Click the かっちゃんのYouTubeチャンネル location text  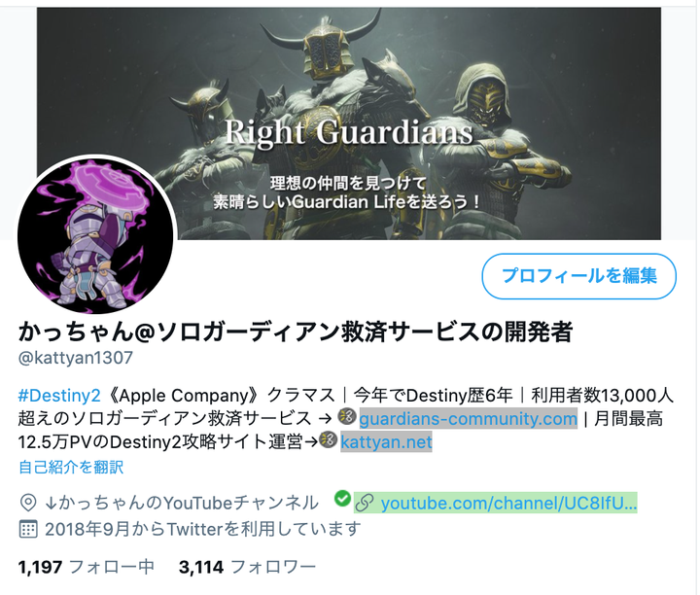[182, 503]
